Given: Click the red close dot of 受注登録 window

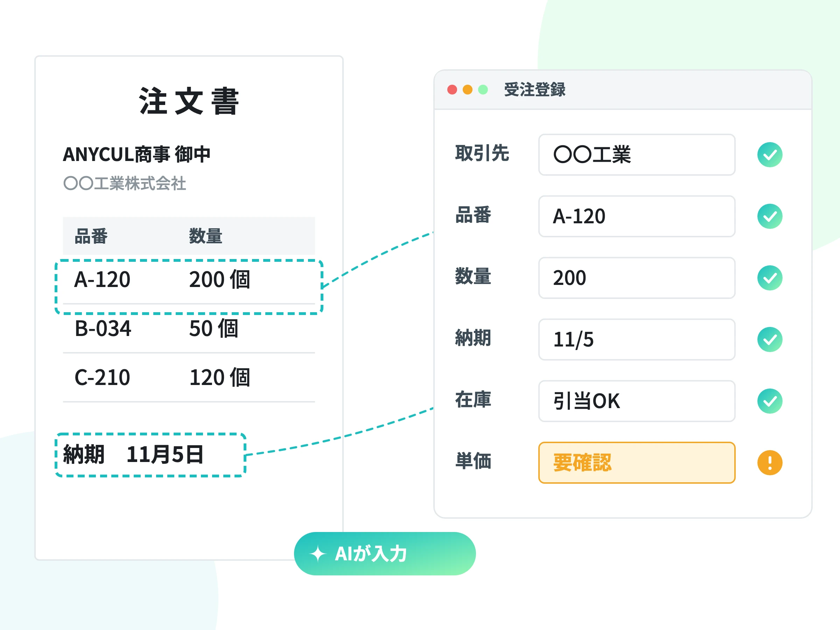Looking at the screenshot, I should [x=452, y=90].
